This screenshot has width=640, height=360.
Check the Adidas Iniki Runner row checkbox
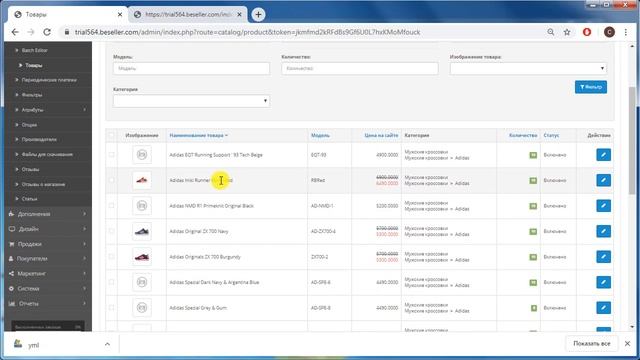coord(111,180)
